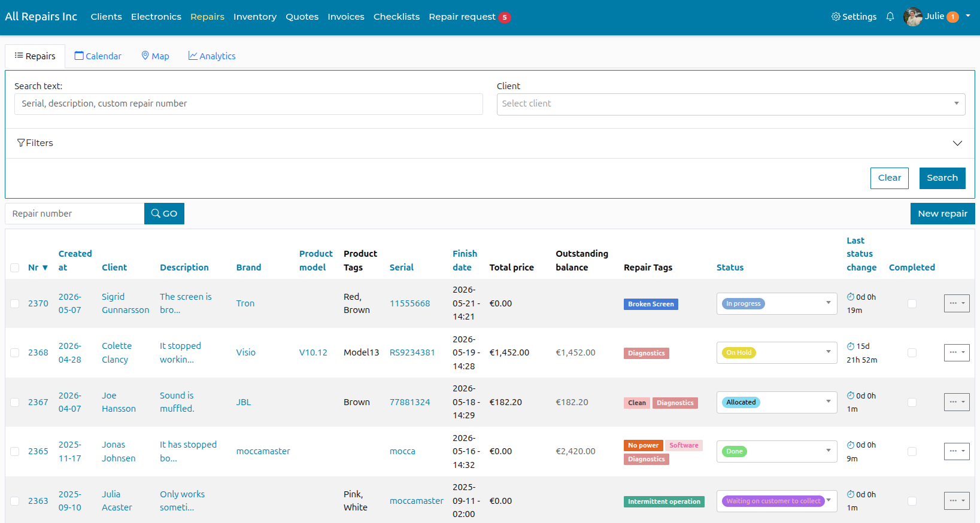The height and width of the screenshot is (523, 980).
Task: Open the notifications bell icon
Action: coord(890,17)
